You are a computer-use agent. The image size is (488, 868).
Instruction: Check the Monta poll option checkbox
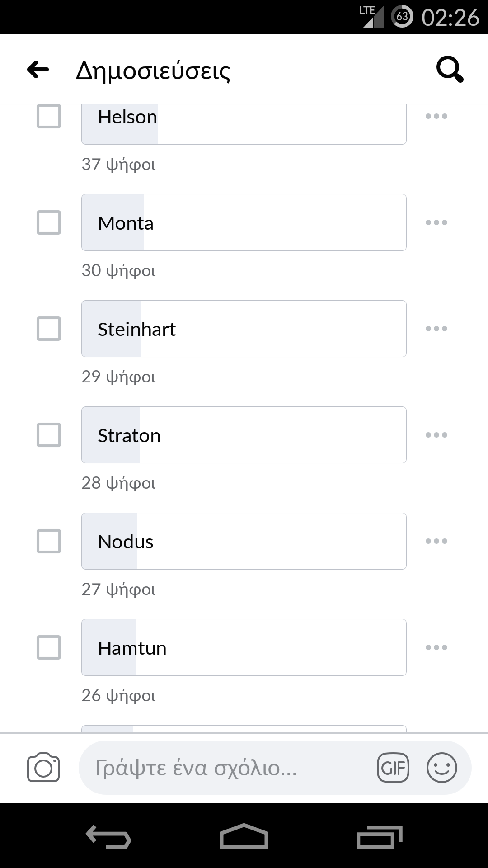pos(49,222)
